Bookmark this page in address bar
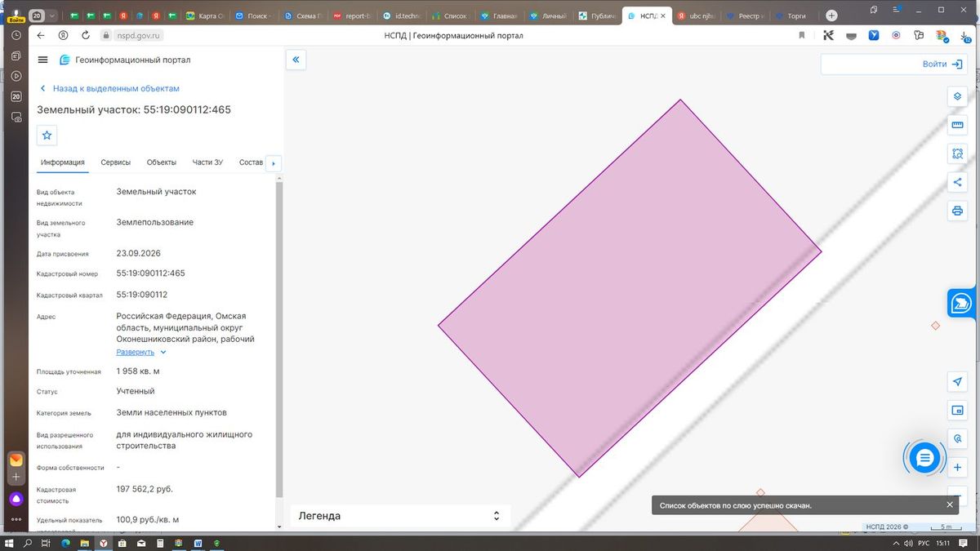The image size is (980, 551). (802, 35)
